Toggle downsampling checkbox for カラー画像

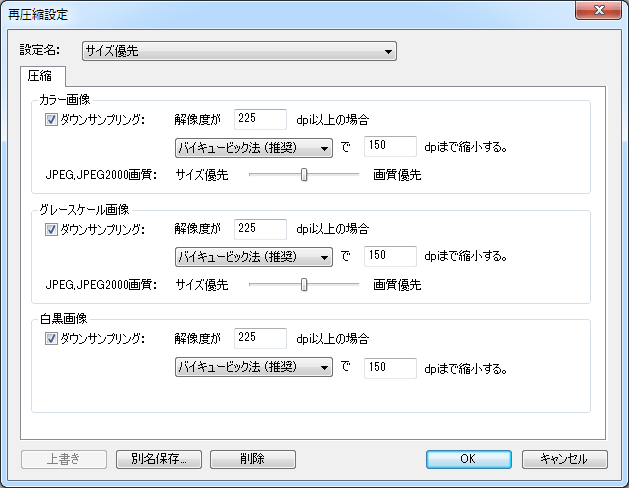coord(52,120)
